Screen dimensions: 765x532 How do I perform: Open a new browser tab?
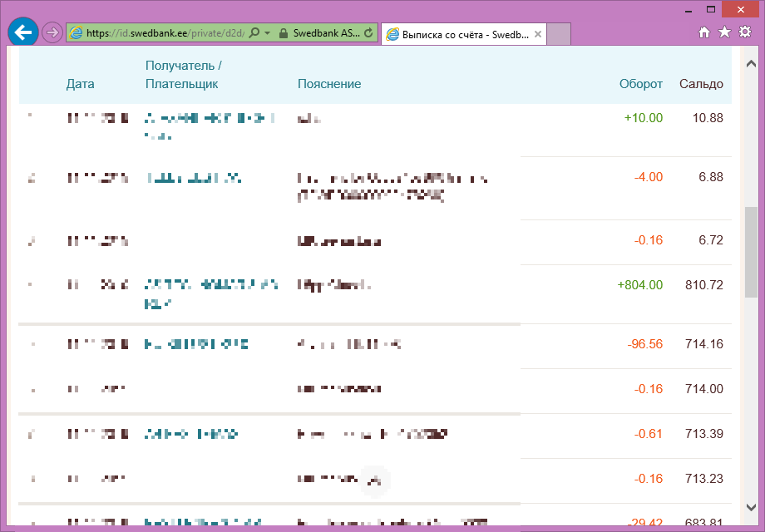pyautogui.click(x=557, y=34)
